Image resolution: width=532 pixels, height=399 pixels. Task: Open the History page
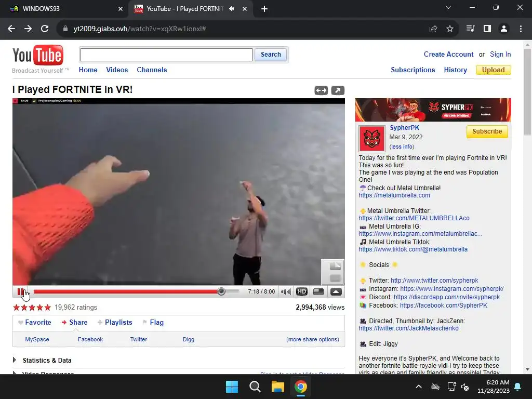tap(455, 70)
